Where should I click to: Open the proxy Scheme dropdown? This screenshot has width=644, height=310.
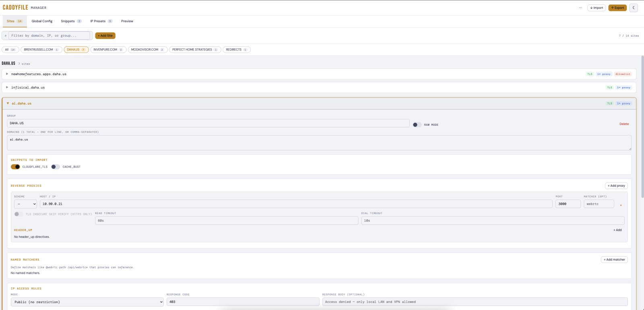[x=25, y=204]
